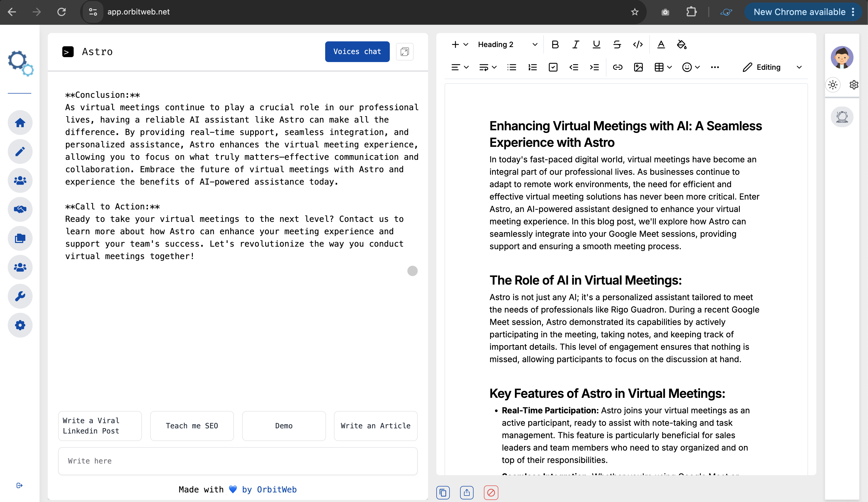Open Chrome's three-dot menu
The height and width of the screenshot is (502, 868).
click(x=853, y=12)
